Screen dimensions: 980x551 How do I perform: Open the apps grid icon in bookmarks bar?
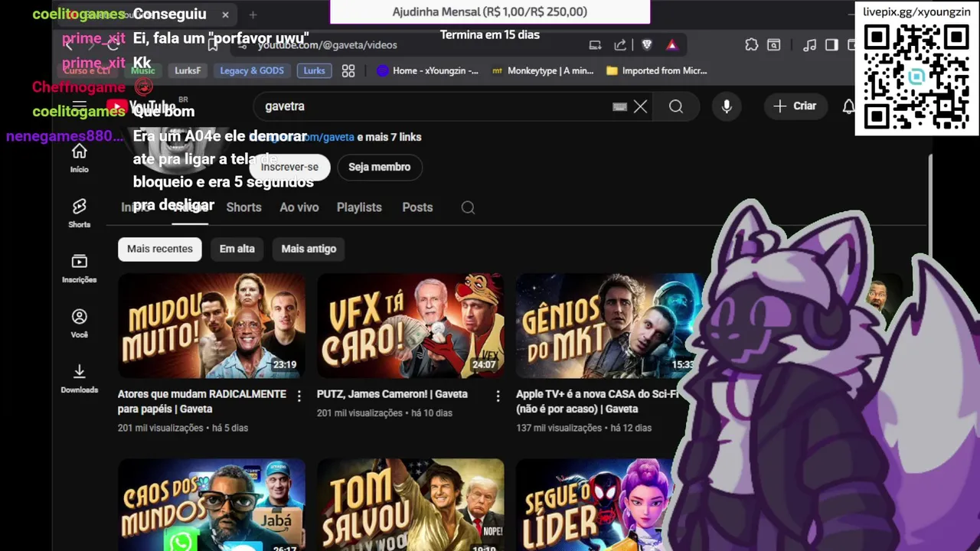tap(348, 70)
